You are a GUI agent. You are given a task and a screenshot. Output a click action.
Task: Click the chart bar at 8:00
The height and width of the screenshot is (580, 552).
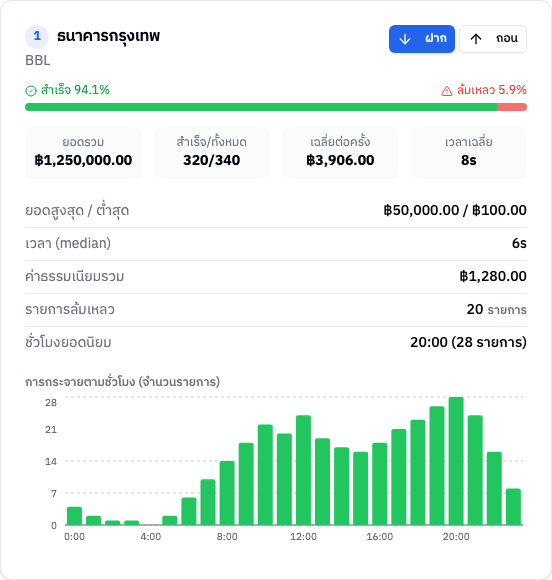coord(227,493)
